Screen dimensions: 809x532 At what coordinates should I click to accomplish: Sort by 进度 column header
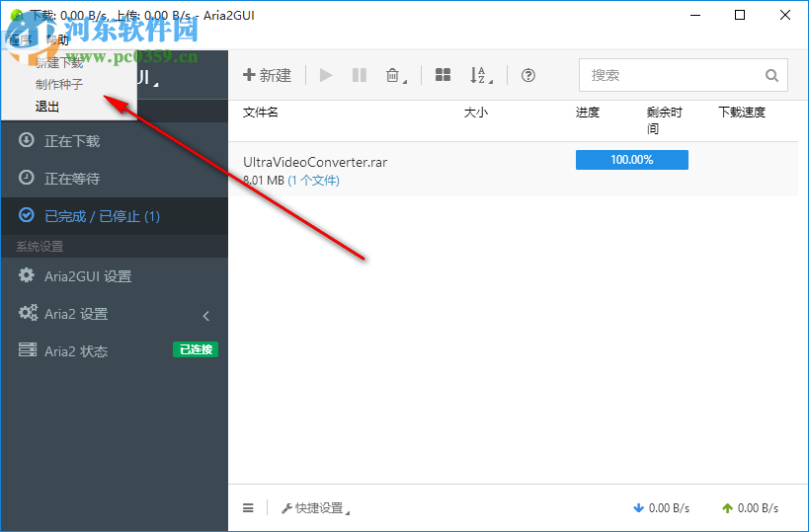(588, 113)
